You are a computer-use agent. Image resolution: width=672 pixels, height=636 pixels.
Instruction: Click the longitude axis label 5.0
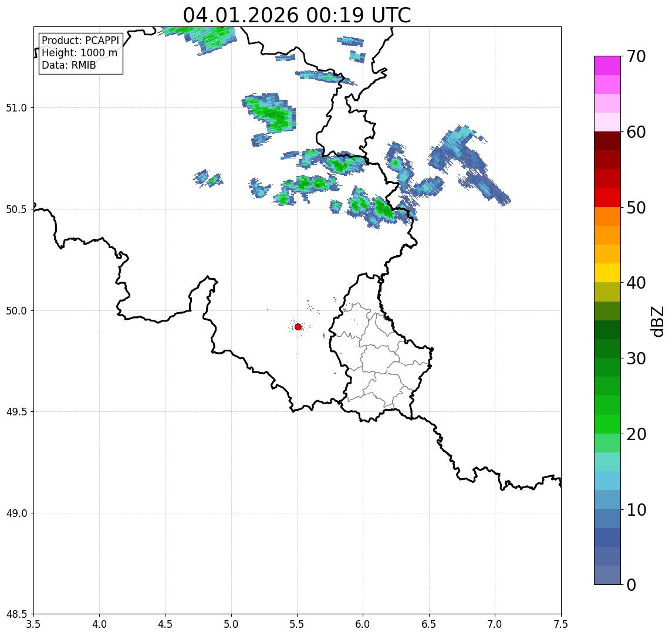coord(231,624)
